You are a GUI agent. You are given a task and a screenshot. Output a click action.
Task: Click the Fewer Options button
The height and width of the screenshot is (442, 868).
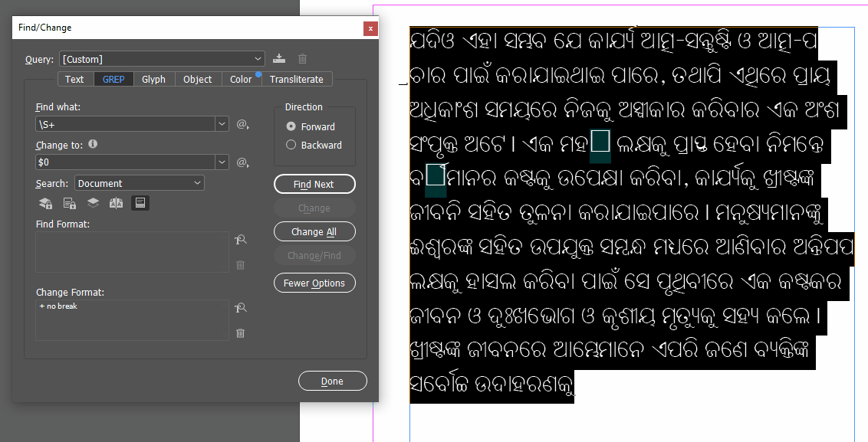coord(314,283)
